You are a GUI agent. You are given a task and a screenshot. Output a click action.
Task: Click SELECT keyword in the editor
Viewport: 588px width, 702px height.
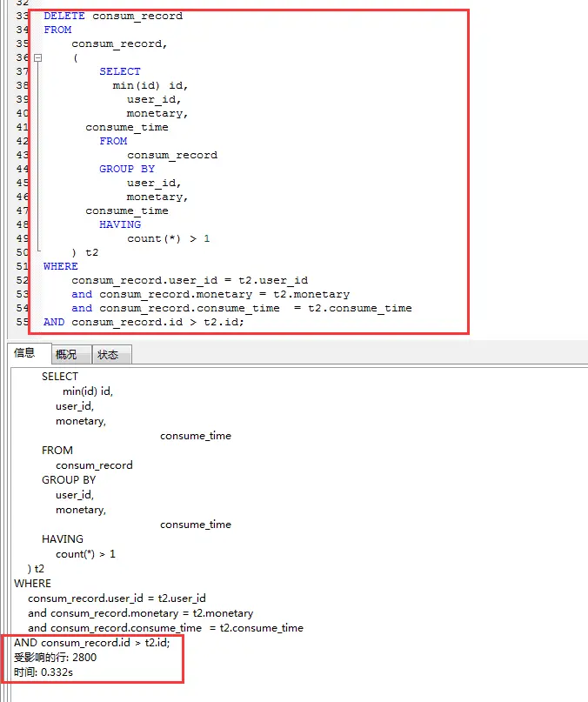120,71
